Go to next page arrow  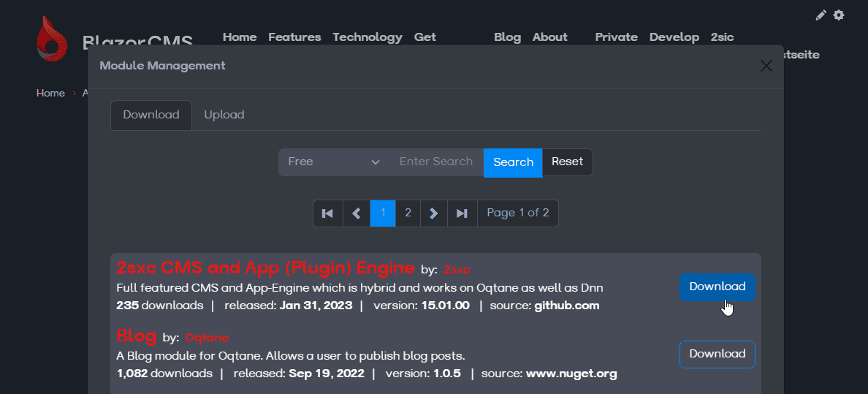[x=433, y=213]
